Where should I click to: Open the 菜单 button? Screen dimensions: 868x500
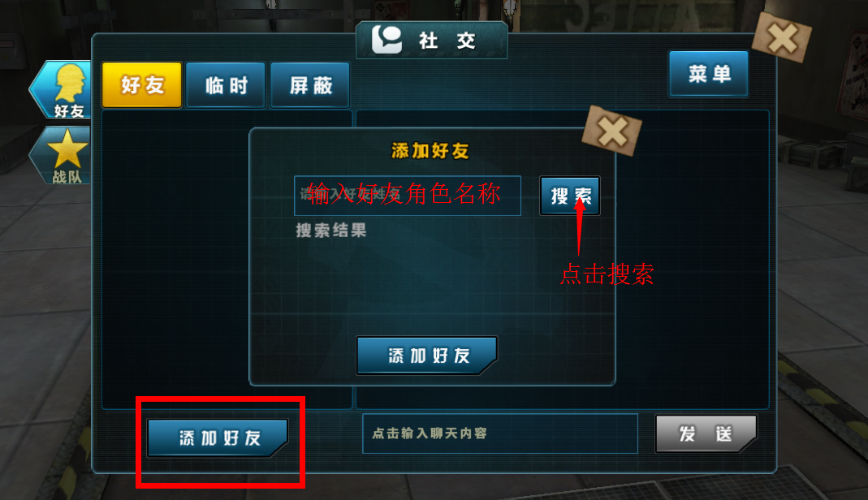click(709, 74)
